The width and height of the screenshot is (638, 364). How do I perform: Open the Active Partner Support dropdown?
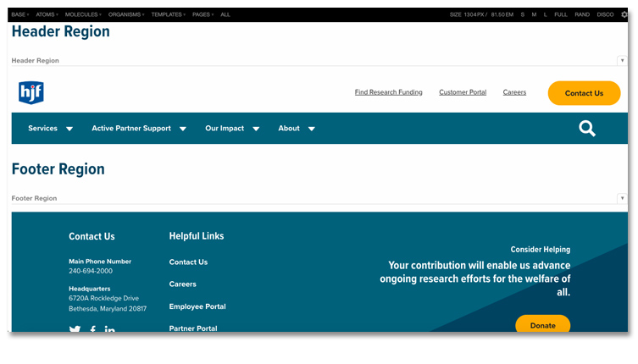(139, 128)
